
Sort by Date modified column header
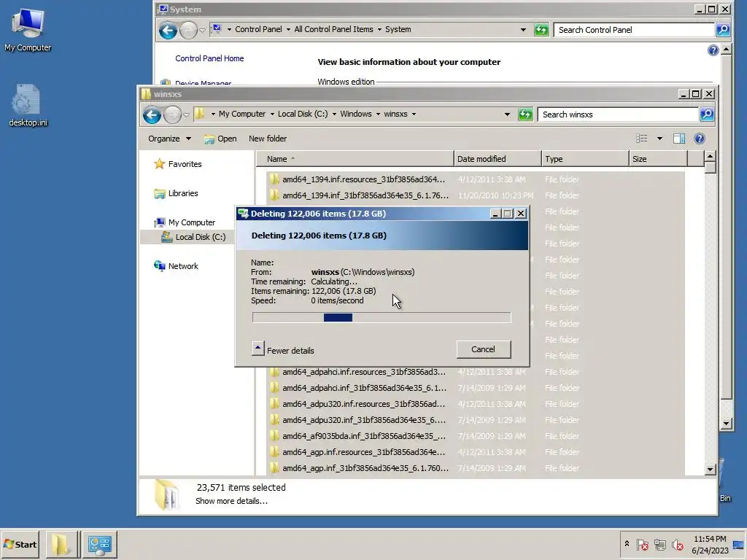pyautogui.click(x=498, y=158)
